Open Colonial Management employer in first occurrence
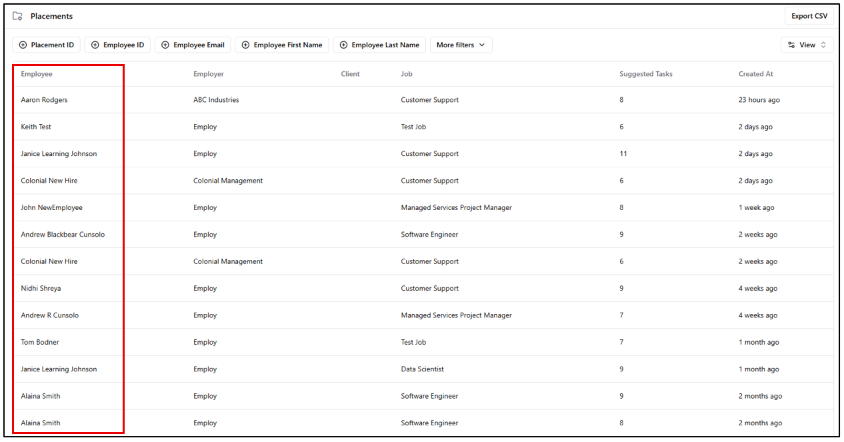 tap(228, 181)
